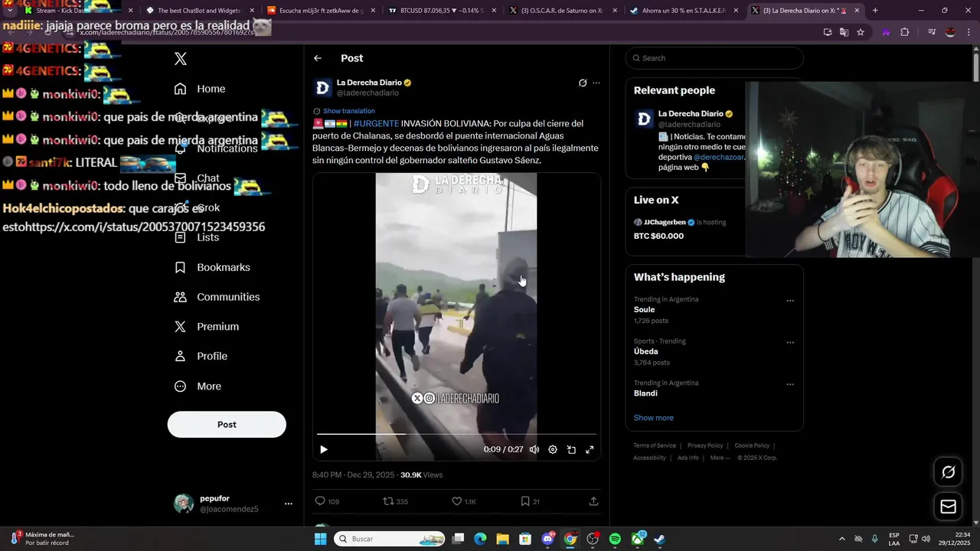The height and width of the screenshot is (551, 980).
Task: Open Discord from the taskbar
Action: [x=548, y=539]
